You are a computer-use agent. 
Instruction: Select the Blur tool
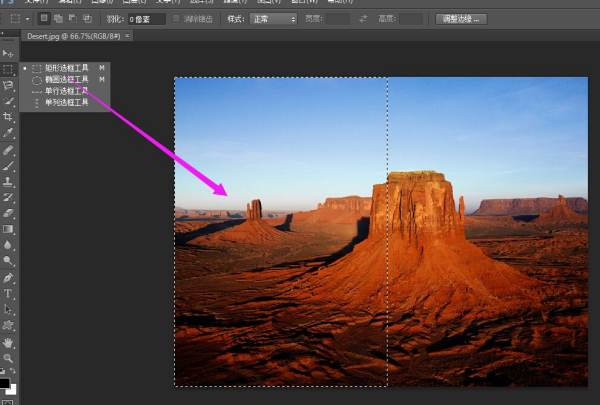click(8, 245)
